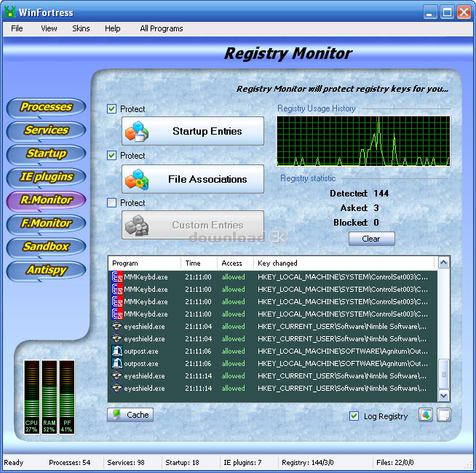
Task: Click 'Startup: 18' in status bar
Action: (x=182, y=462)
